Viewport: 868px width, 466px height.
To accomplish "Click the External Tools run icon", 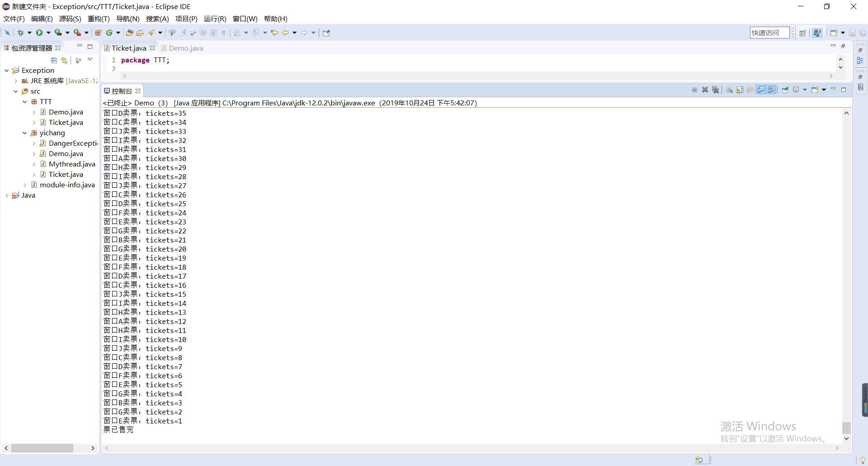I will pyautogui.click(x=77, y=33).
